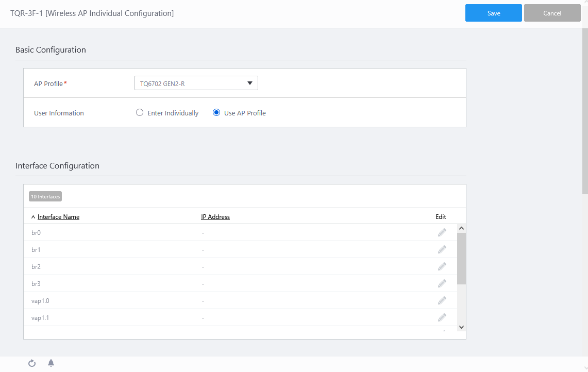The image size is (588, 372).
Task: Click the interface table scrollbar thumb
Action: click(461, 258)
